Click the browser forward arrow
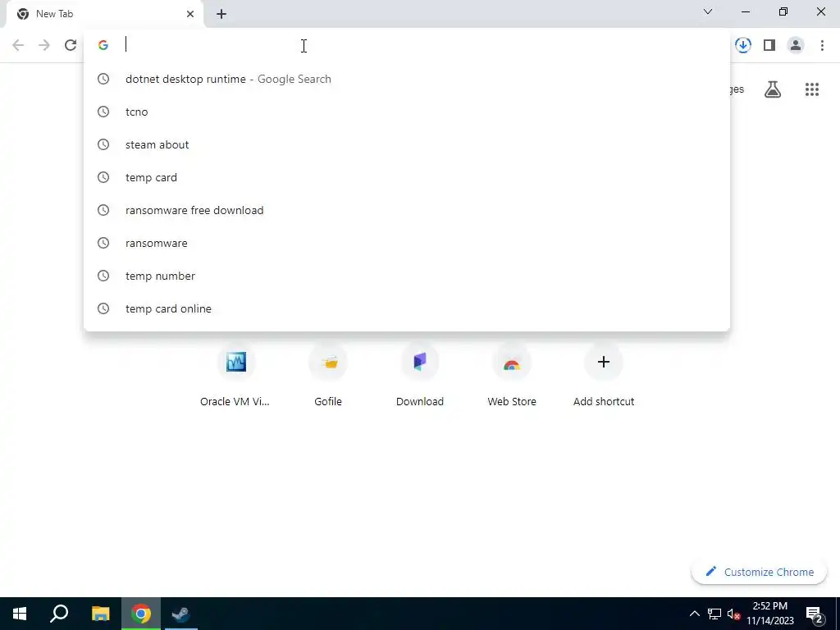Viewport: 840px width, 630px height. [44, 45]
